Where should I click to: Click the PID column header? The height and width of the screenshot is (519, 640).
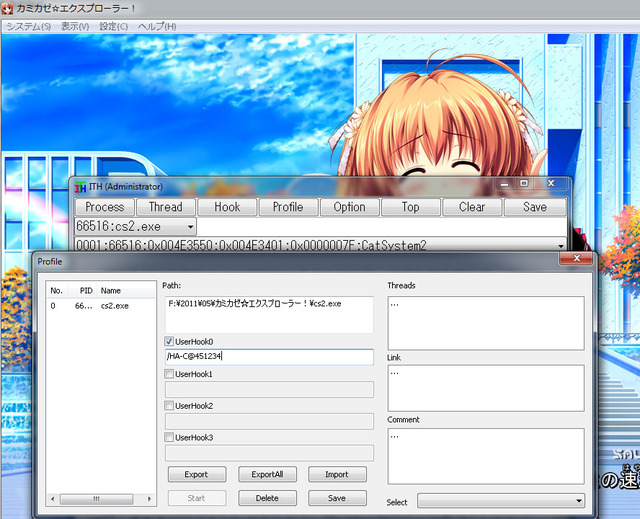point(84,291)
